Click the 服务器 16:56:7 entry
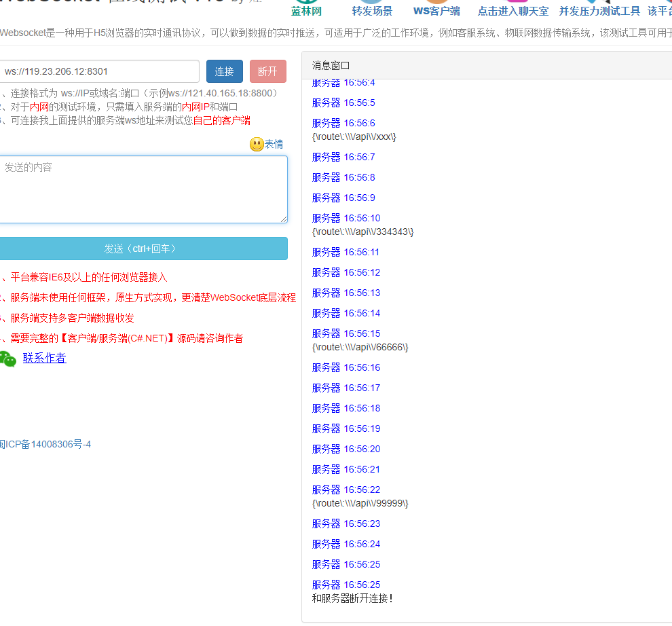Screen dimensions: 672x626 tap(343, 157)
